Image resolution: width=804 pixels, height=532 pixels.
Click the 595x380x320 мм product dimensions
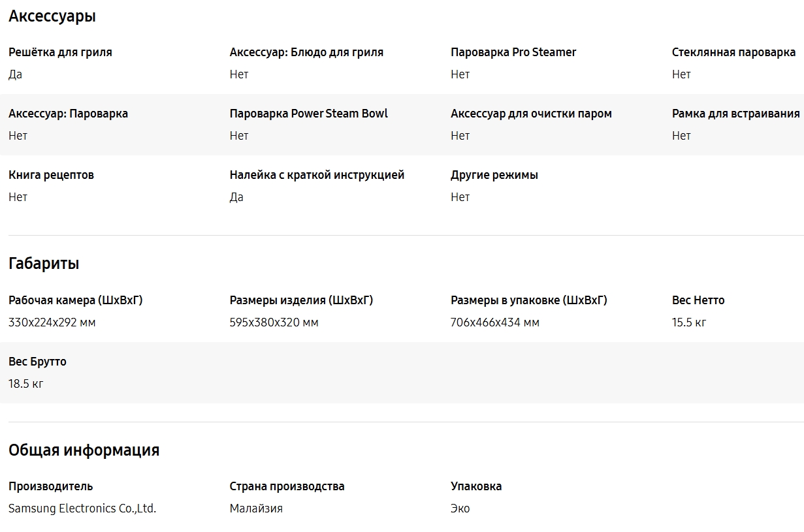click(x=274, y=322)
